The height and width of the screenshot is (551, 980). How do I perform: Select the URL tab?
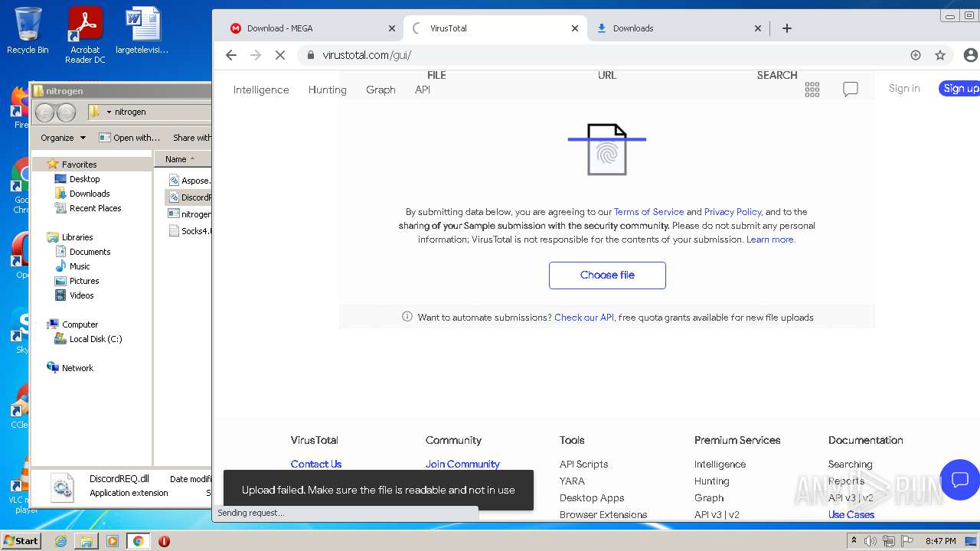(x=607, y=75)
